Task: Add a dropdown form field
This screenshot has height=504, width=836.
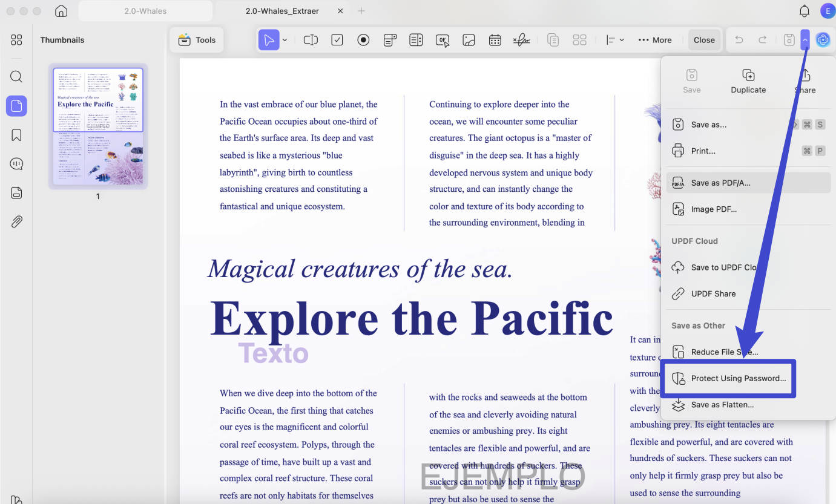Action: coord(390,40)
